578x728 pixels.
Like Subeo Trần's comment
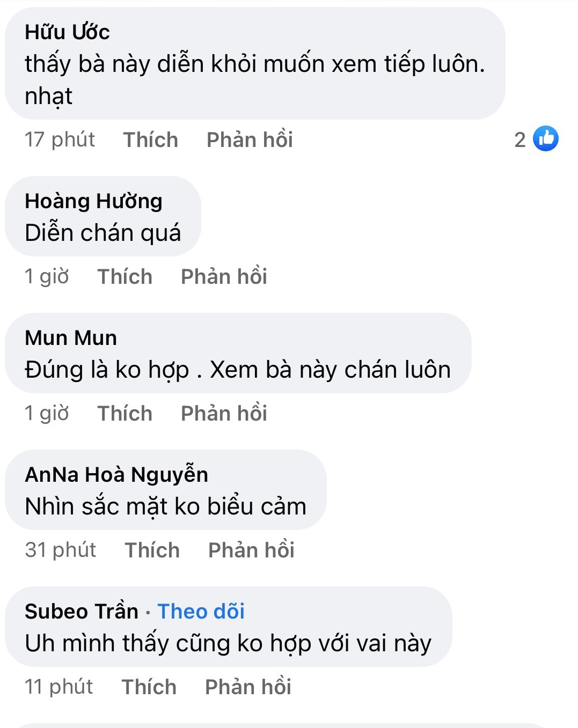(x=149, y=687)
